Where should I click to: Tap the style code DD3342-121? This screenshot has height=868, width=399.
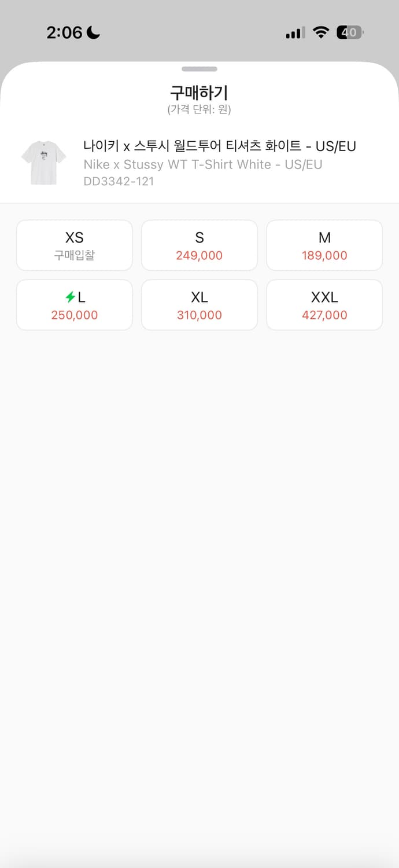pyautogui.click(x=119, y=181)
